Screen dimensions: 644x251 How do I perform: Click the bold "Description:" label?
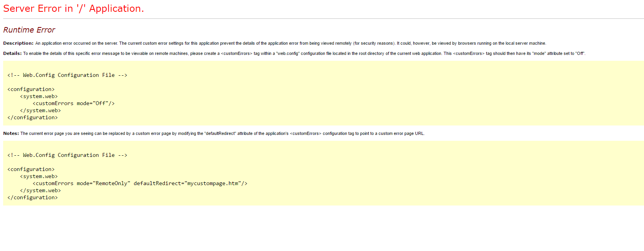[x=18, y=43]
